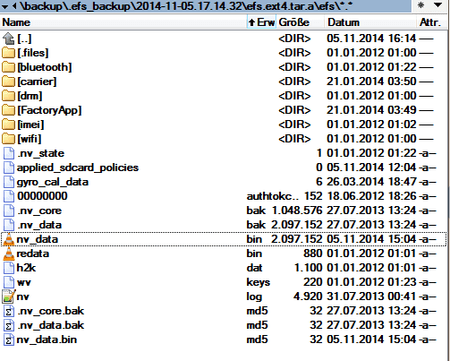This screenshot has width=450, height=361.
Task: Sort by the Erw extension column header
Action: tap(262, 22)
